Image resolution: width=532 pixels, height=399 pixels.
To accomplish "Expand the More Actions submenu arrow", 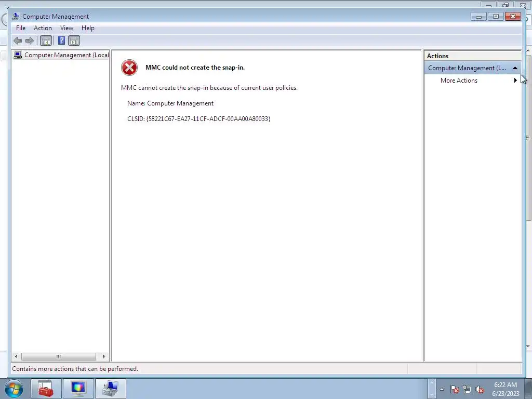I will click(x=515, y=81).
